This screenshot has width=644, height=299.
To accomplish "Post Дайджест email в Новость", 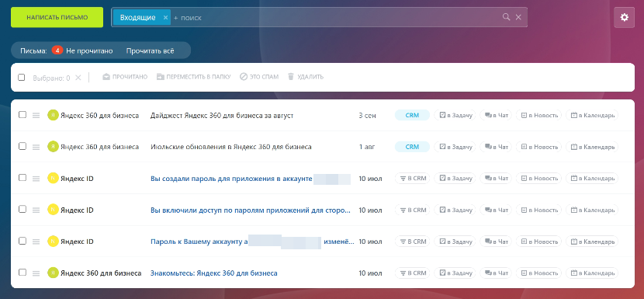I will pos(538,115).
